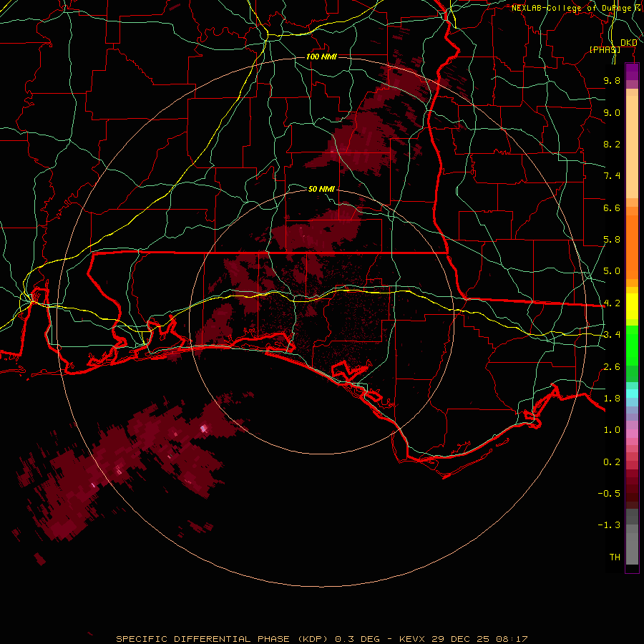This screenshot has height=644, width=644.
Task: Click the gray band of the color bar
Action: 632,537
